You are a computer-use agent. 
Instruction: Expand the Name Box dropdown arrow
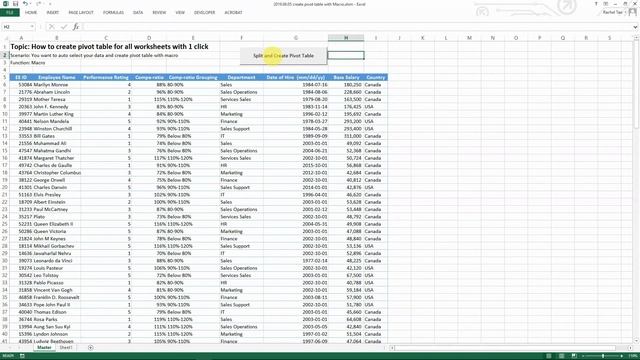32,27
